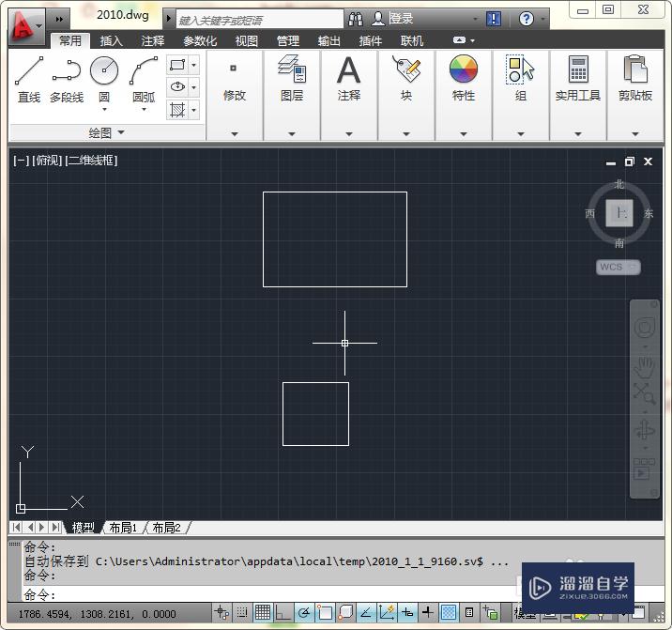Select the Circle (圆) tool icon

104,70
